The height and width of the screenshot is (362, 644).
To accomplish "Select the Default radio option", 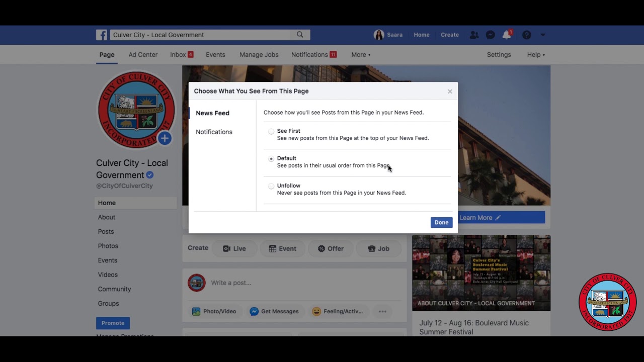I will coord(271,159).
